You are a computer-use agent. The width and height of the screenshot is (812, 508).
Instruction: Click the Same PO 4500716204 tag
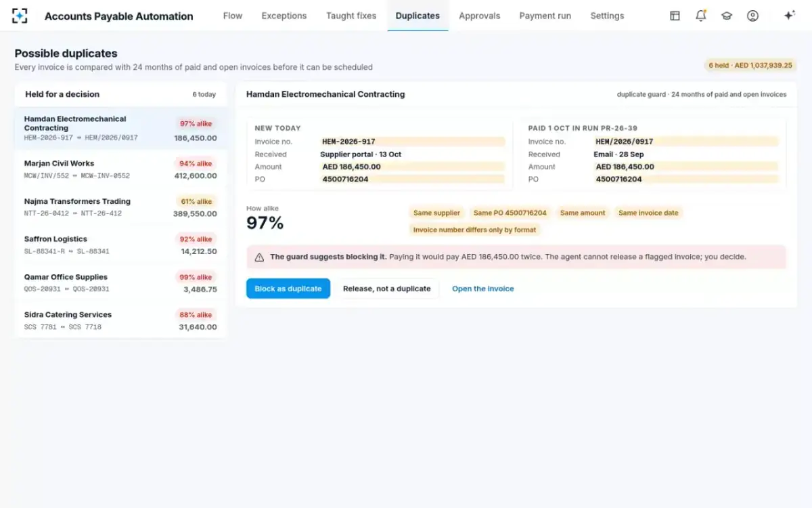(x=510, y=213)
